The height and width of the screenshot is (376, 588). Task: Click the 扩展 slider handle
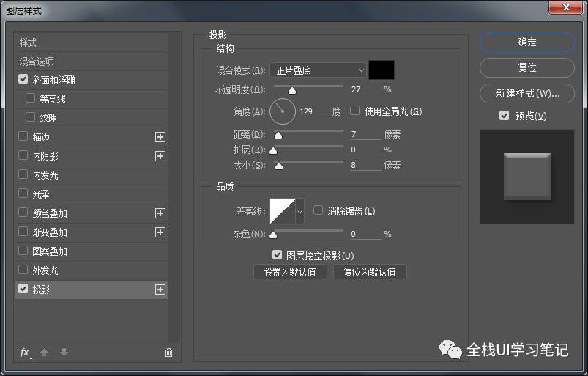(273, 151)
